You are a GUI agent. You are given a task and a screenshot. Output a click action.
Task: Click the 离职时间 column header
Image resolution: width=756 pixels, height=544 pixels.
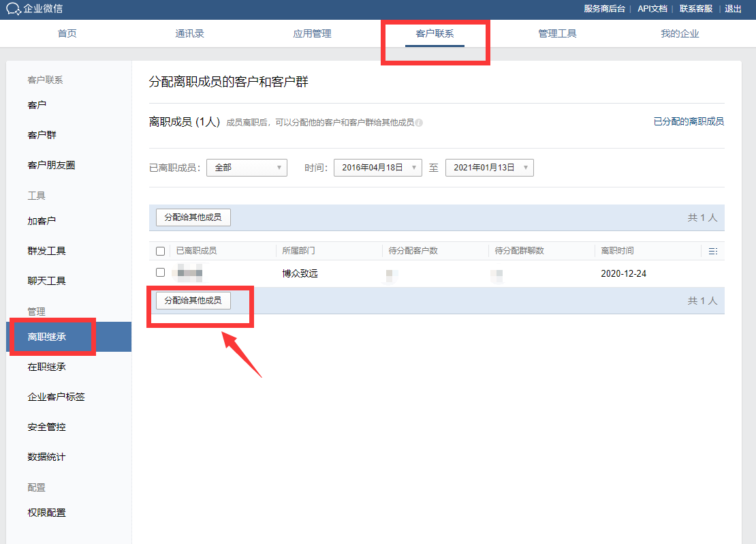617,250
